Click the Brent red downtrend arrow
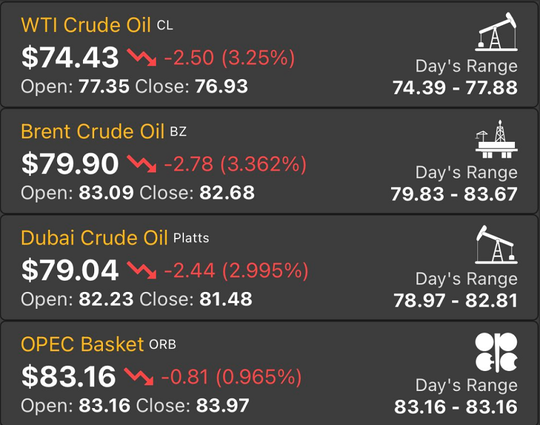540x425 pixels. 142,164
